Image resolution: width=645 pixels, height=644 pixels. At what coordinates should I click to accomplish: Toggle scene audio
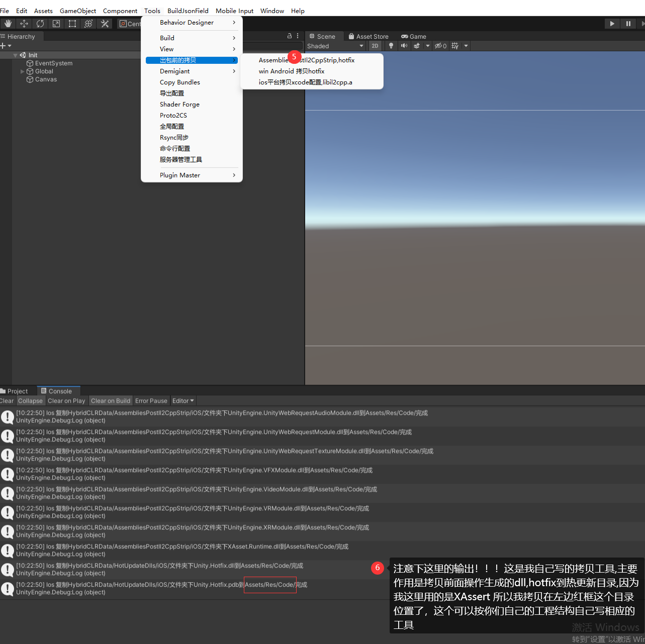click(404, 46)
